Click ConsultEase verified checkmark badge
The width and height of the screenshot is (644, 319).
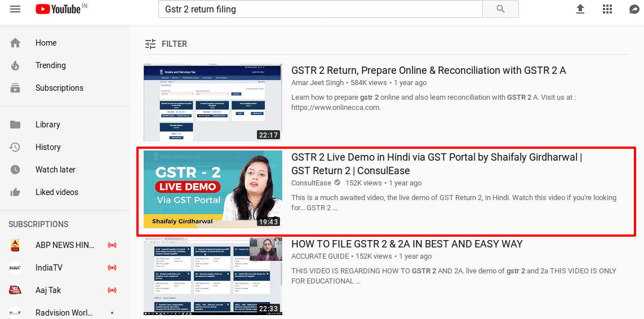coord(337,183)
